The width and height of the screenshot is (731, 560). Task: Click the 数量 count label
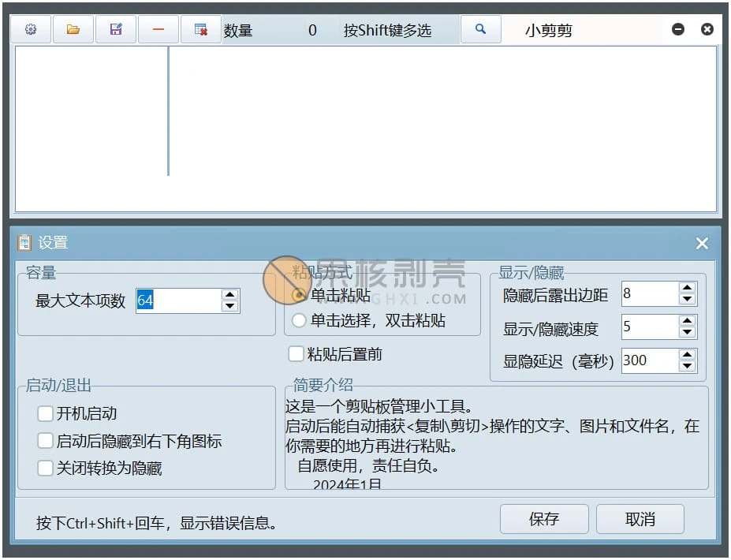point(238,30)
